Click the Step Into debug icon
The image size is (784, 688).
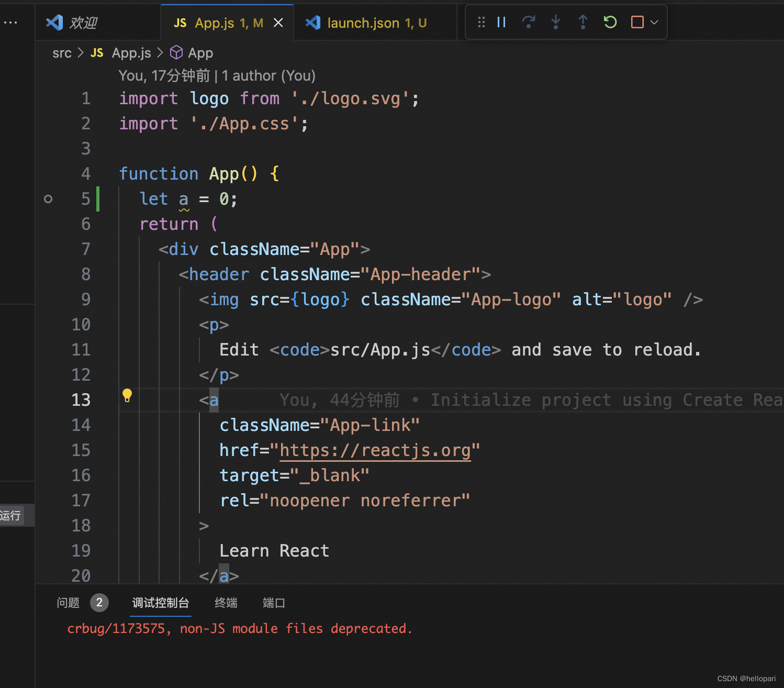click(x=556, y=22)
